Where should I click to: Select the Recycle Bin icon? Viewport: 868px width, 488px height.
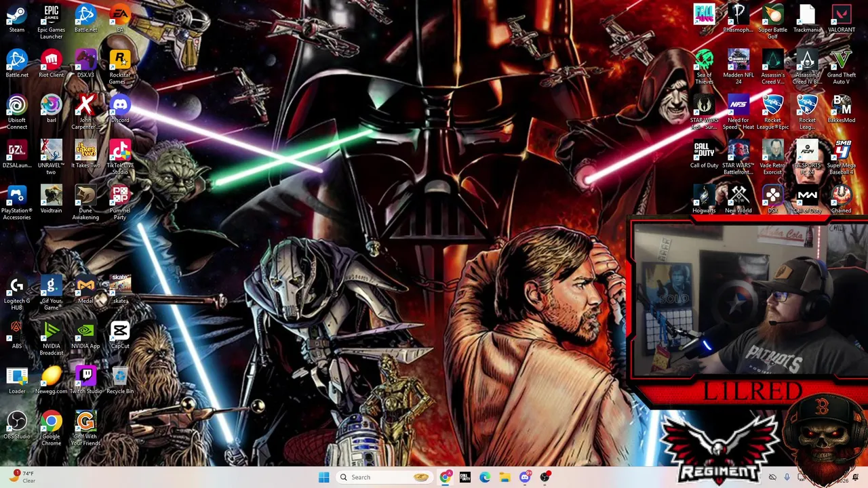tap(120, 380)
